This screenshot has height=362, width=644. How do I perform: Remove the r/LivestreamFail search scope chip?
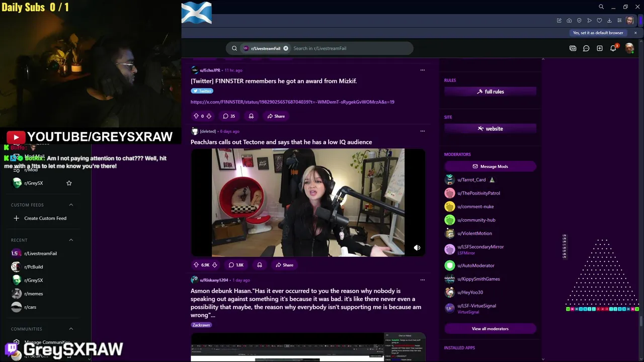tap(286, 48)
